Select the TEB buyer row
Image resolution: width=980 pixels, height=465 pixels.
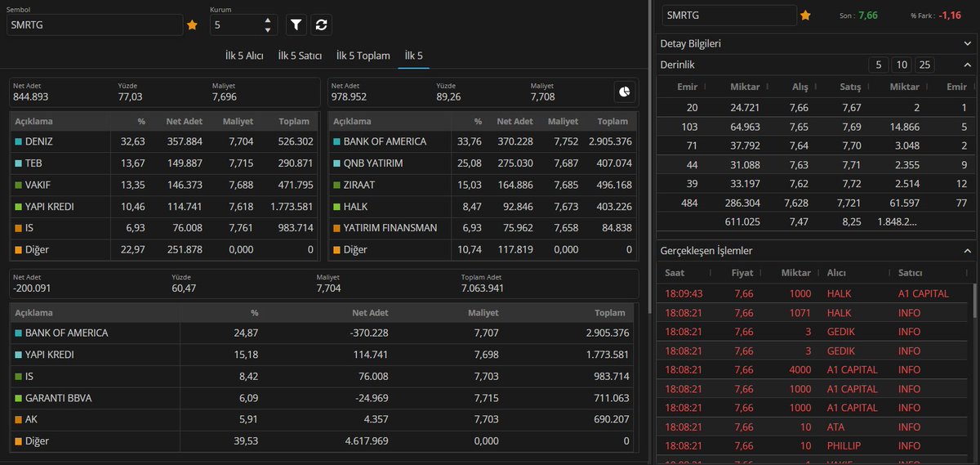coord(164,163)
